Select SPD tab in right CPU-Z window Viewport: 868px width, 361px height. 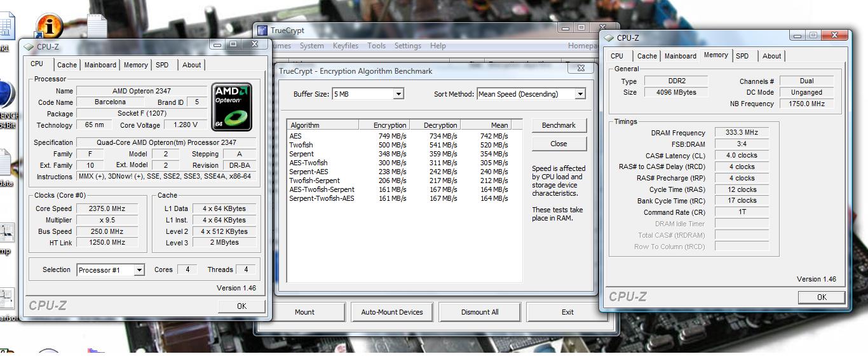(x=742, y=56)
